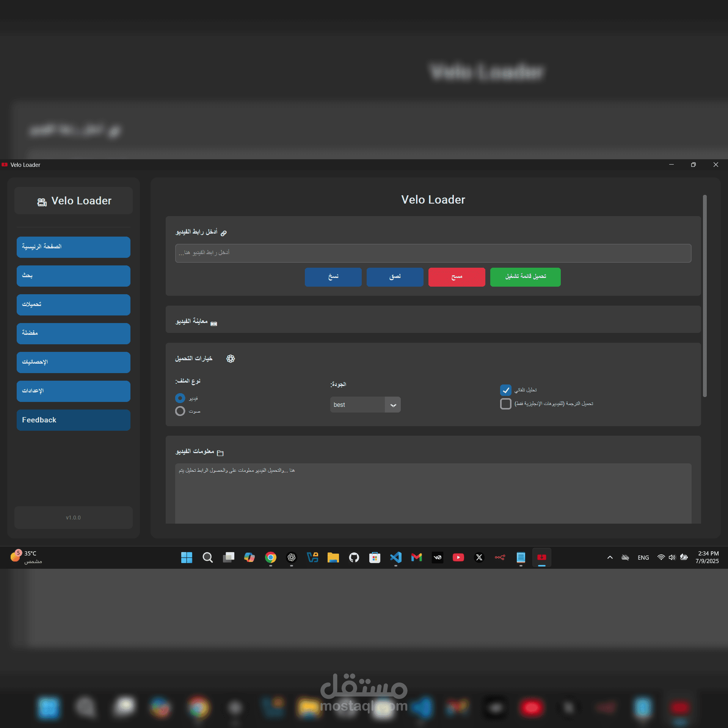Image resolution: width=728 pixels, height=728 pixels.
Task: Click the video preview section icon
Action: [x=214, y=323]
